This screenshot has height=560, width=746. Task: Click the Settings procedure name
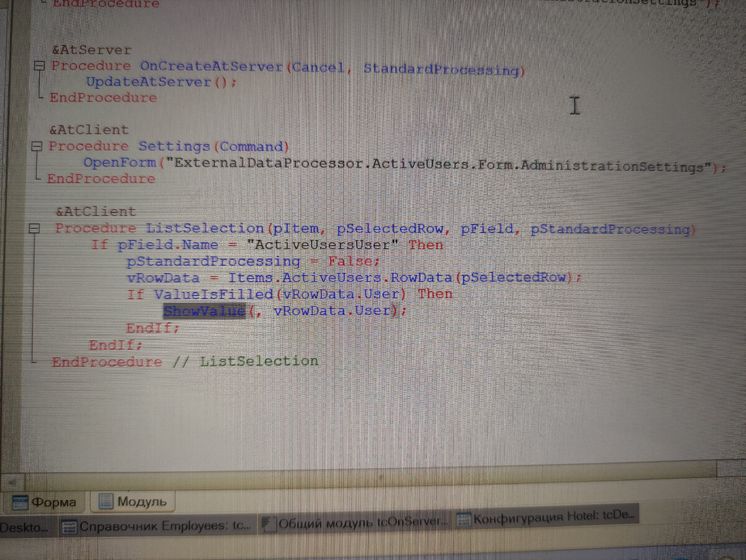coord(175,147)
